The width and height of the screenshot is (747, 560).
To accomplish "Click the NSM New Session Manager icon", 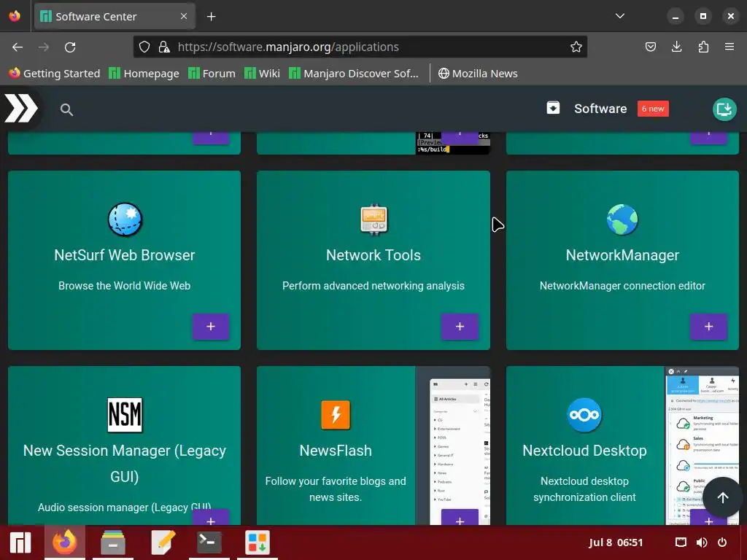I will pyautogui.click(x=125, y=415).
